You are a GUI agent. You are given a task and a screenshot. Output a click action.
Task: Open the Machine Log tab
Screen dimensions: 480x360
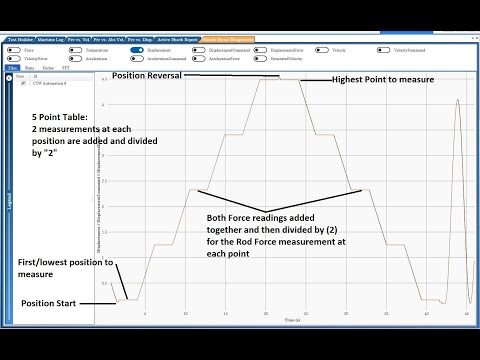coord(50,40)
